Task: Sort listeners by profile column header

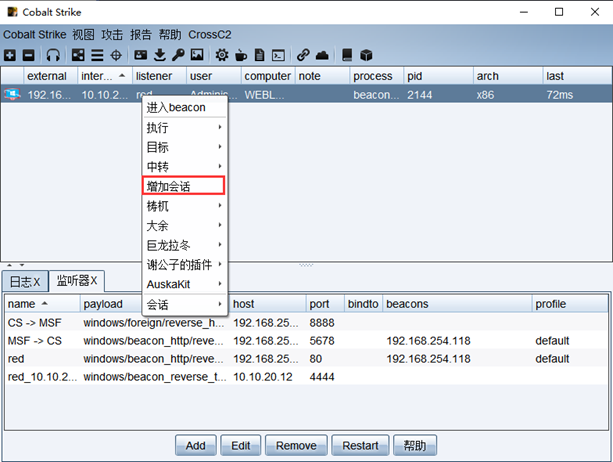Action: pyautogui.click(x=570, y=304)
